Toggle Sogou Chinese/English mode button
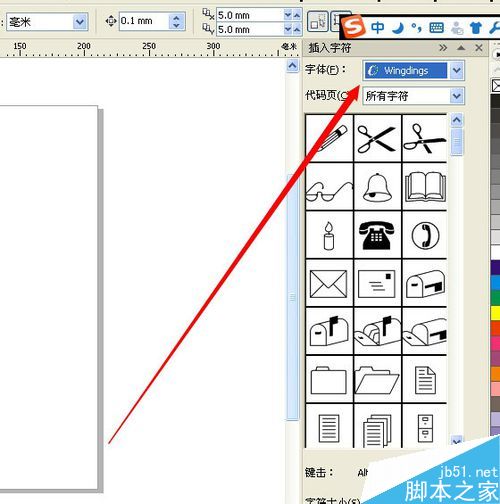 (377, 28)
